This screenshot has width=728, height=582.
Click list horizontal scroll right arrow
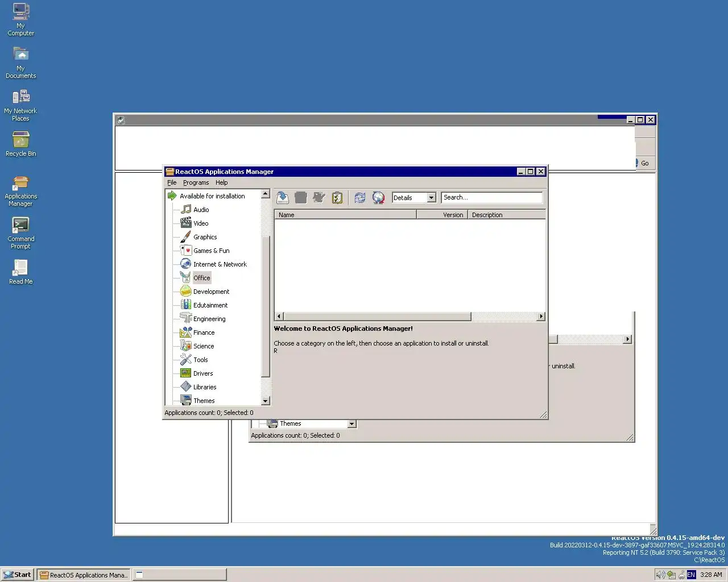(x=541, y=317)
